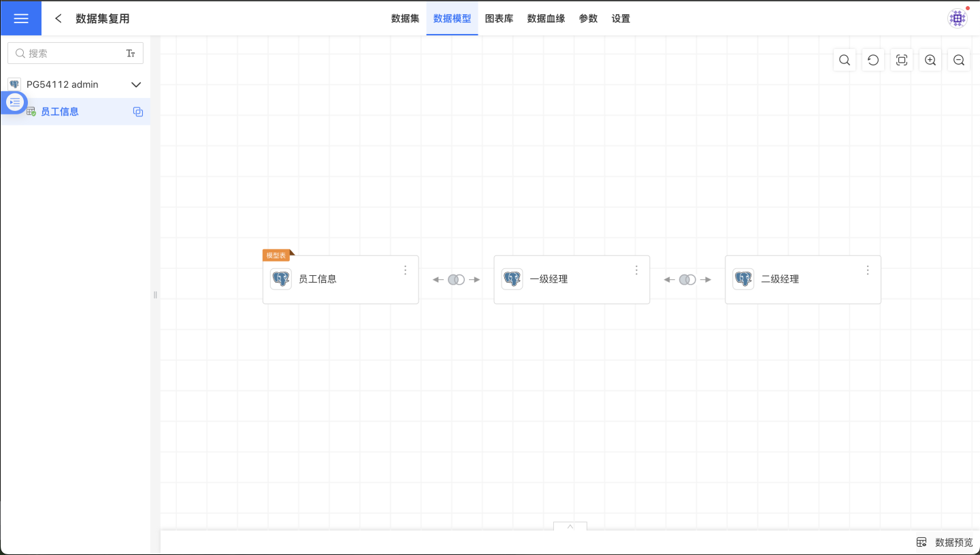This screenshot has height=555, width=980.
Task: Click the 数据预览 table icon
Action: [x=921, y=543]
